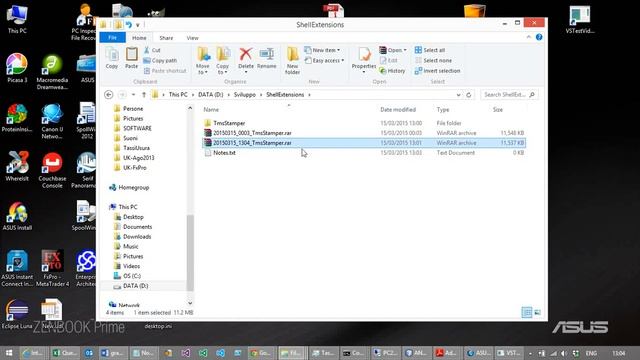This screenshot has height=360, width=640.
Task: Open Couchbase Console desktop shortcut
Action: pos(52,170)
